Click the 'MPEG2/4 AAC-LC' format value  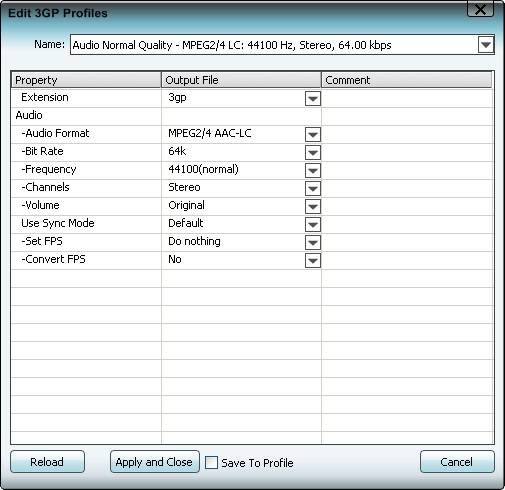(x=210, y=133)
